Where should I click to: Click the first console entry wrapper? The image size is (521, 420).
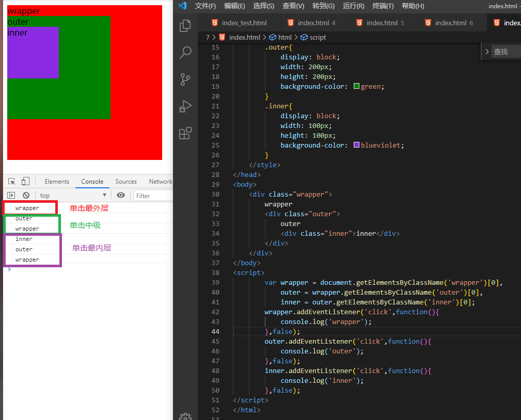tap(27, 208)
